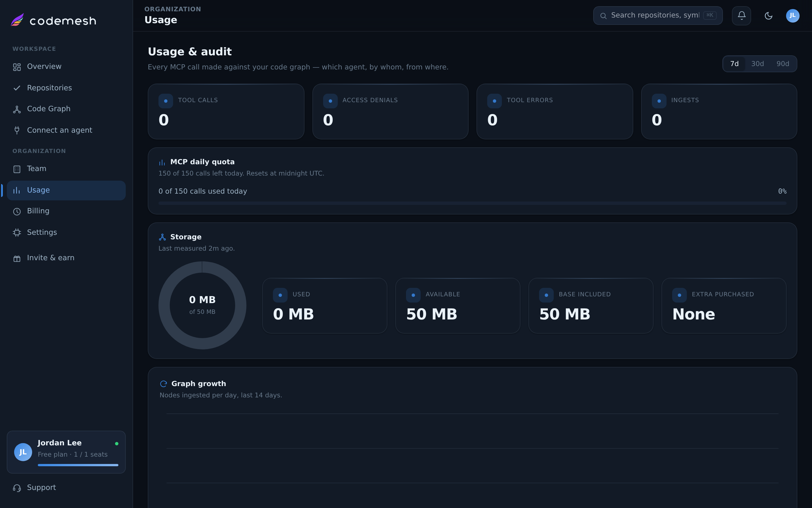Toggle dark mode with the moon icon

pos(768,16)
